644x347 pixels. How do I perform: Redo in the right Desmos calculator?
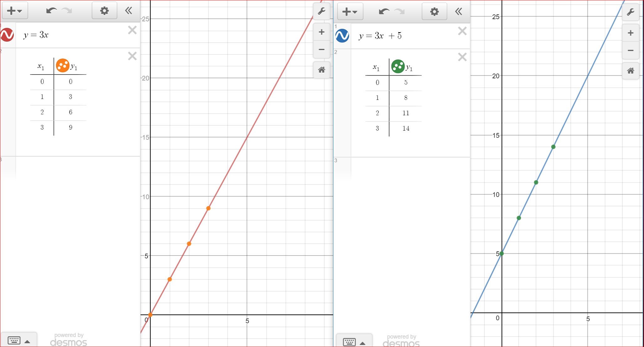[399, 12]
